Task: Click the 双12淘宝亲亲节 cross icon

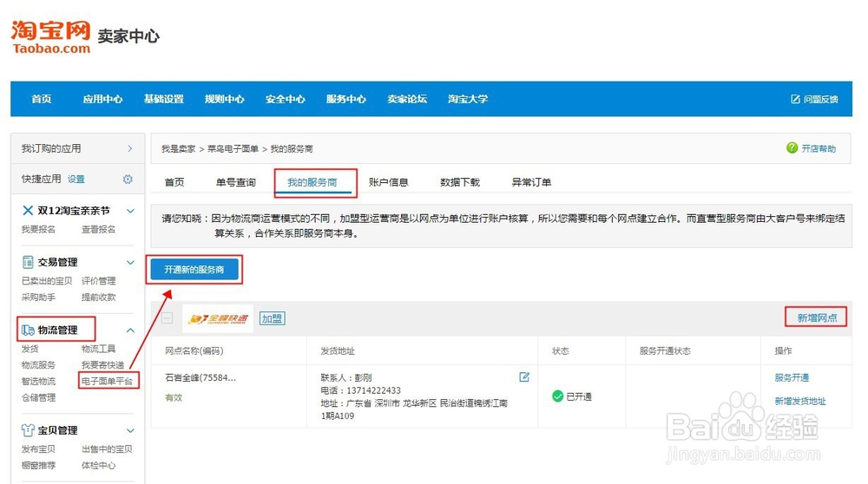Action: point(28,210)
